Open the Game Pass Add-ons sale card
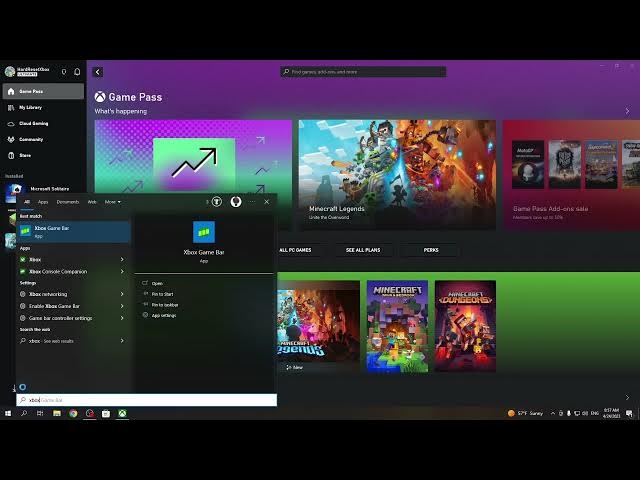The width and height of the screenshot is (640, 480). click(x=571, y=175)
